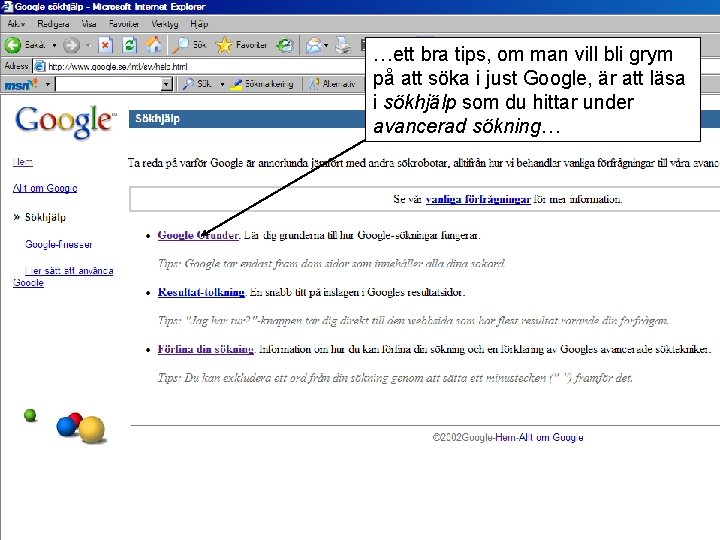Open the Verktyg menu
The height and width of the screenshot is (540, 720).
[x=165, y=24]
